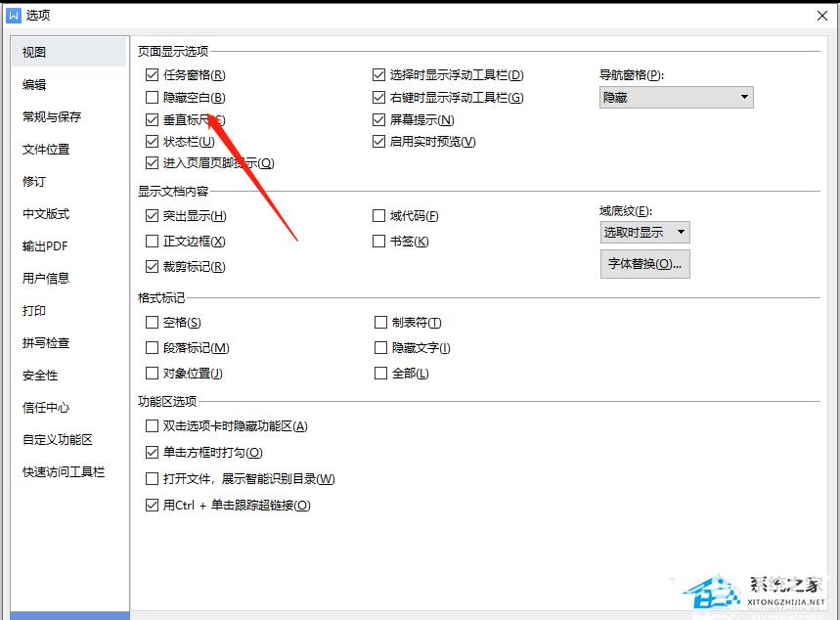Open the 打印 settings category
This screenshot has width=840, height=620.
(68, 310)
